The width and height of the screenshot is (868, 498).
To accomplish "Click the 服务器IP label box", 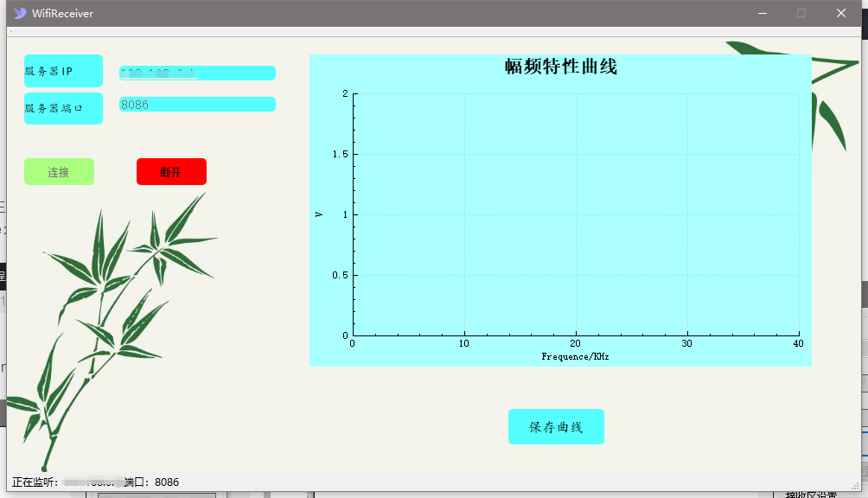I will coord(63,70).
